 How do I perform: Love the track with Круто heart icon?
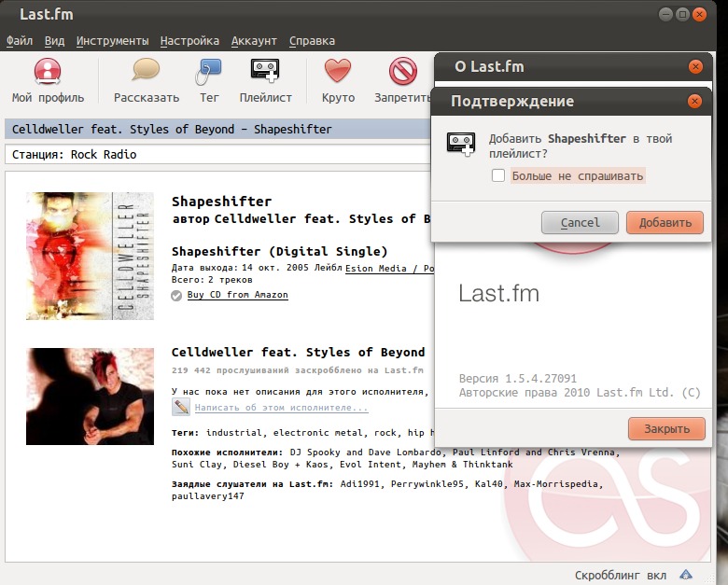[x=338, y=71]
